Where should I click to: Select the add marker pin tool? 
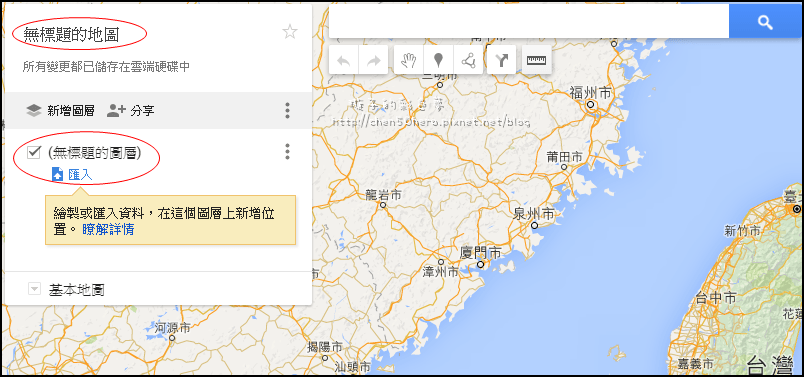click(x=438, y=61)
